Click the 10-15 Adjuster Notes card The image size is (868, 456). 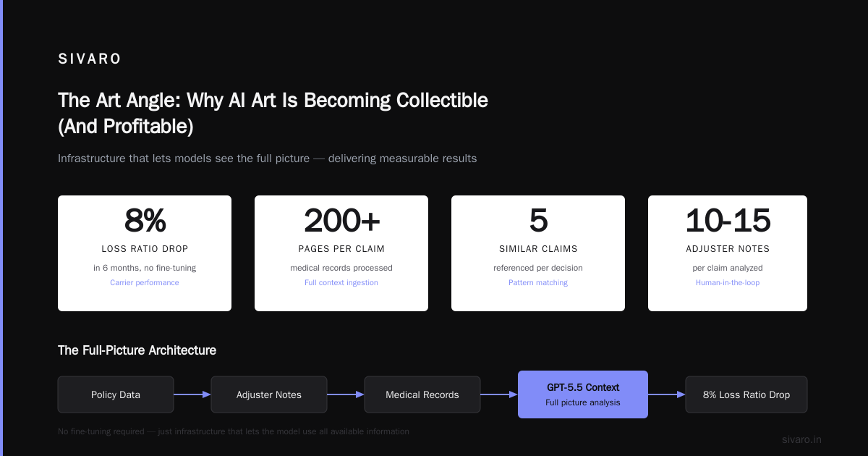728,253
